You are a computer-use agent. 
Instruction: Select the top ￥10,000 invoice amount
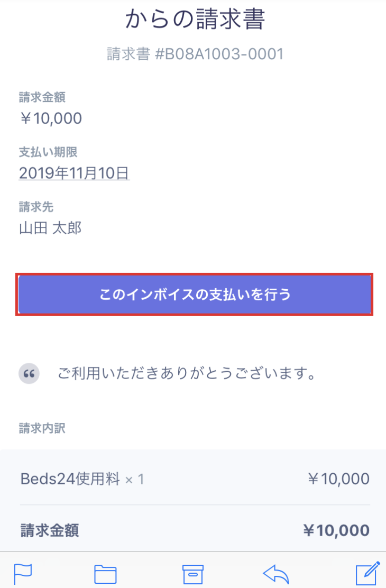click(51, 118)
